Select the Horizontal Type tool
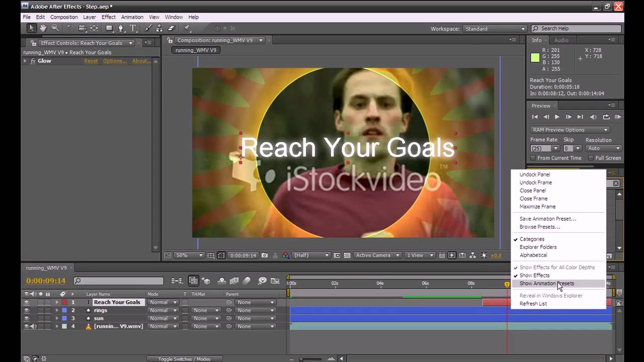Screen dimensions: 644x362 (x=133, y=29)
